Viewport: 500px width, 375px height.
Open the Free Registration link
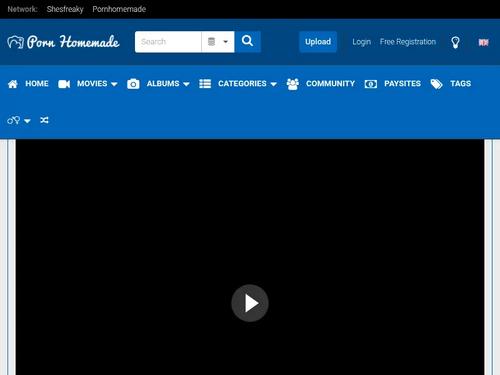point(408,42)
